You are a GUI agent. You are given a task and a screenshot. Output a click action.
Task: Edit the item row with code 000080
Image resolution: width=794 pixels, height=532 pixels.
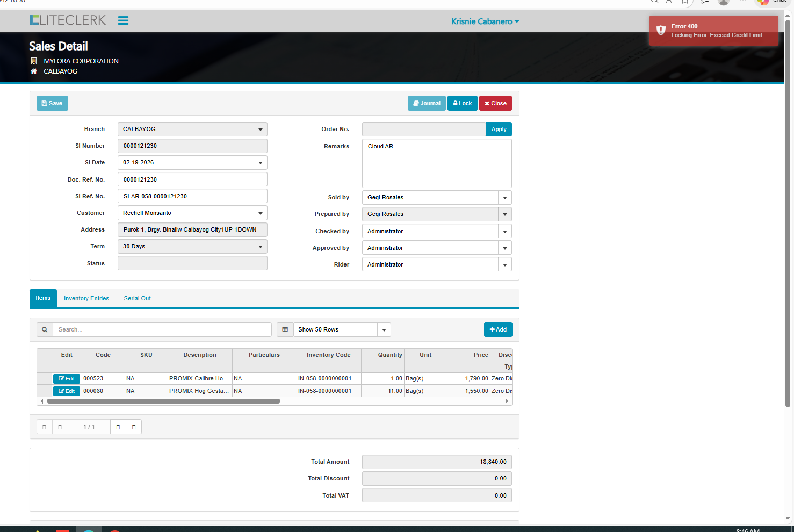tap(67, 391)
